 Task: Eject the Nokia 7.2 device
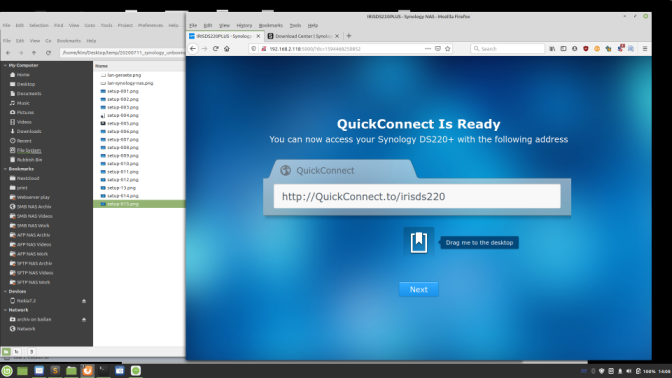coord(84,301)
